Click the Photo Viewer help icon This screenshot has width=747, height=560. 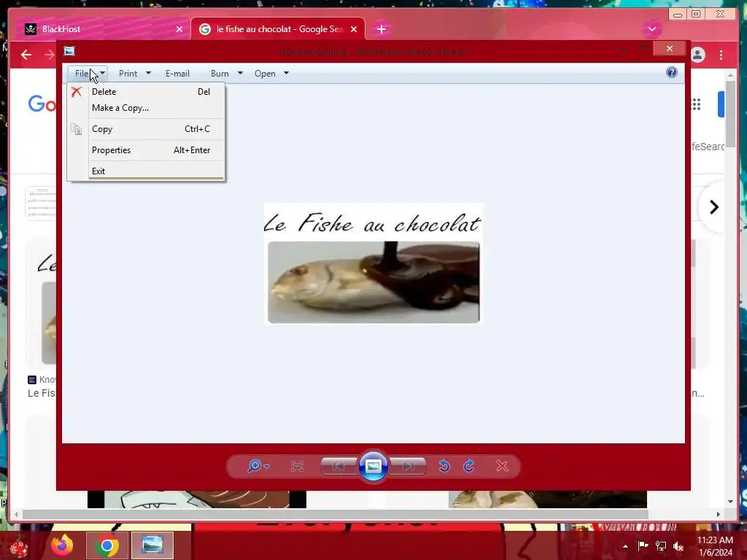[671, 72]
